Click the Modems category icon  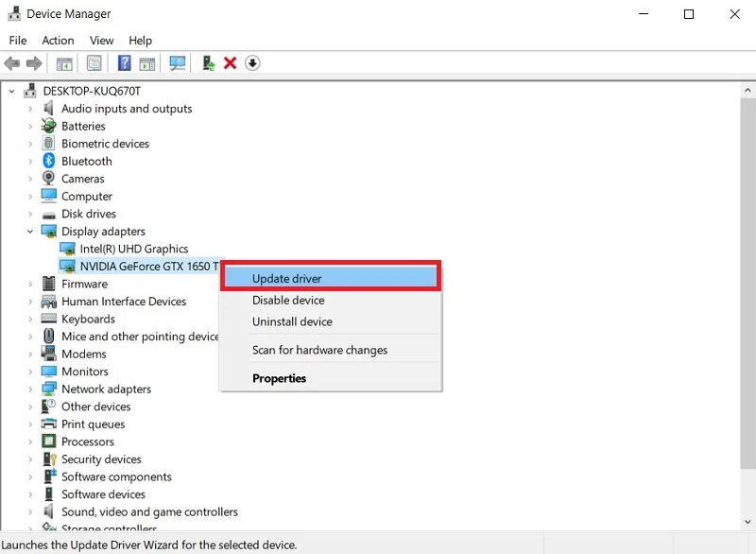click(x=49, y=354)
